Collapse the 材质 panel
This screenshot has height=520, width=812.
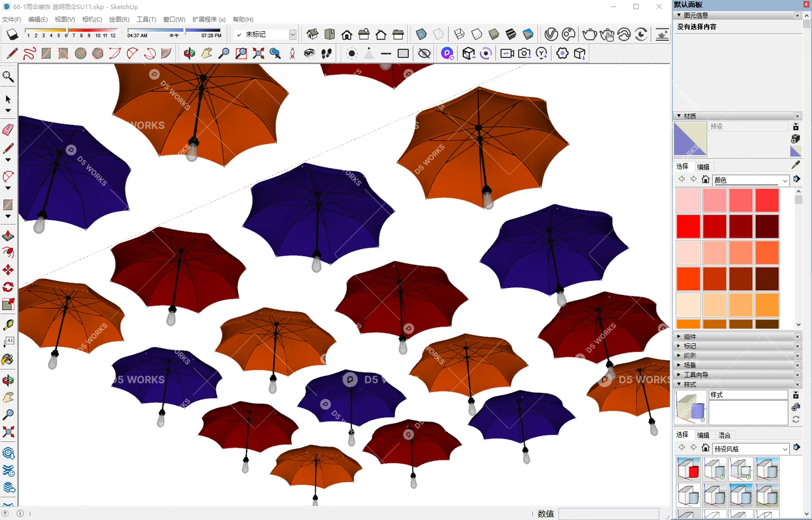679,115
